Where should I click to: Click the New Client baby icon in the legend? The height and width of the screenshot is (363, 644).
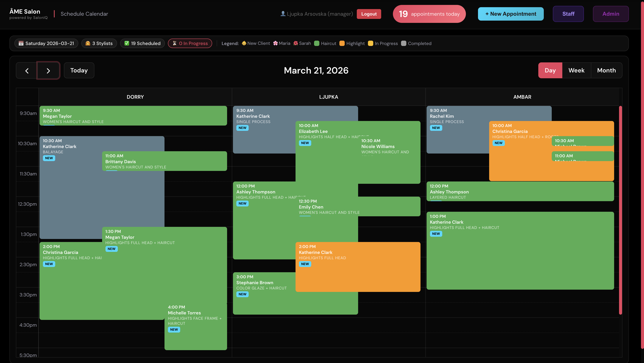point(244,43)
